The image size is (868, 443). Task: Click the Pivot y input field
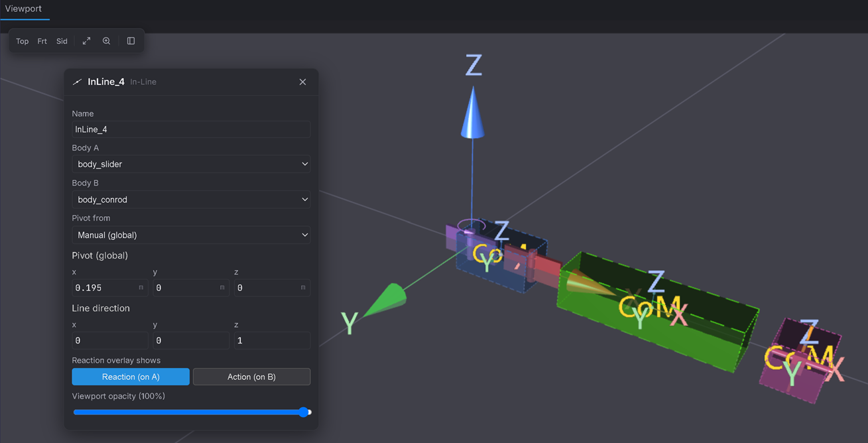(191, 288)
